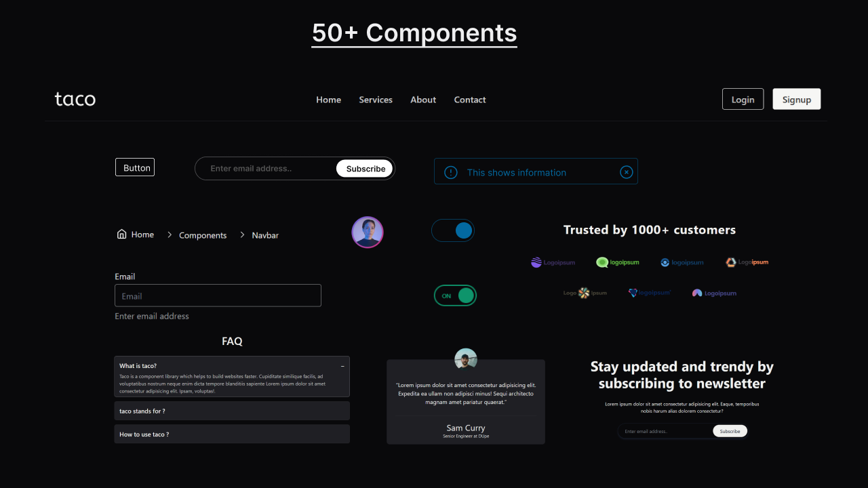868x488 pixels.
Task: Click inside the Email input field
Action: pyautogui.click(x=217, y=296)
